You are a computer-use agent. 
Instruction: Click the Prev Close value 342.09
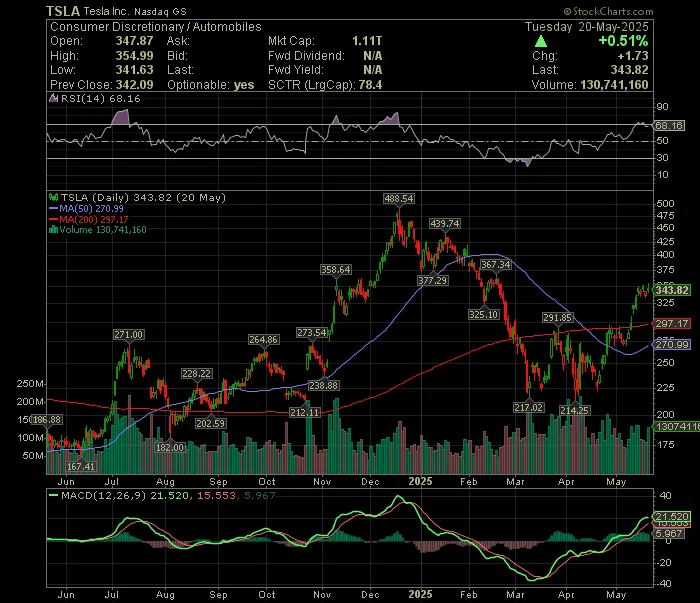tap(134, 85)
